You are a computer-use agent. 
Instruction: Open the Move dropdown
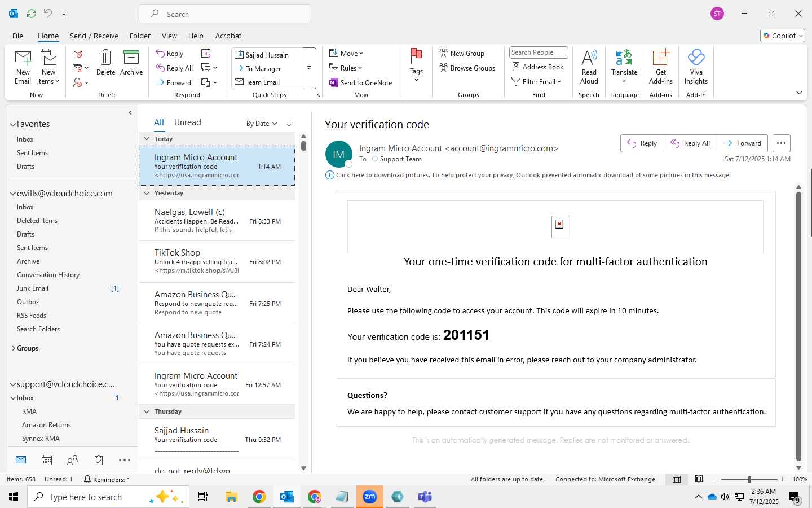(x=346, y=54)
